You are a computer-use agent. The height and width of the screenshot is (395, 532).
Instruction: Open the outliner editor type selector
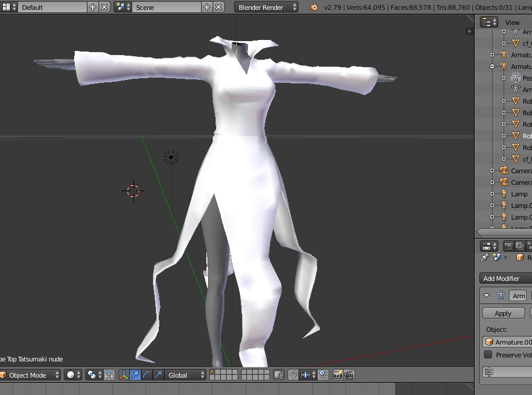click(489, 23)
